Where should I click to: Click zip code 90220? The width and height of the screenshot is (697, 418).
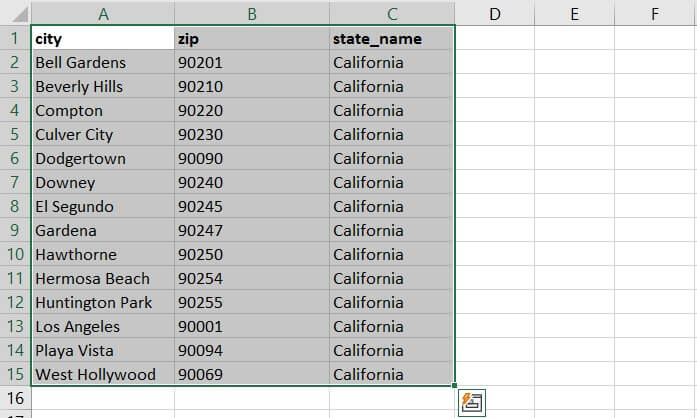pyautogui.click(x=252, y=110)
